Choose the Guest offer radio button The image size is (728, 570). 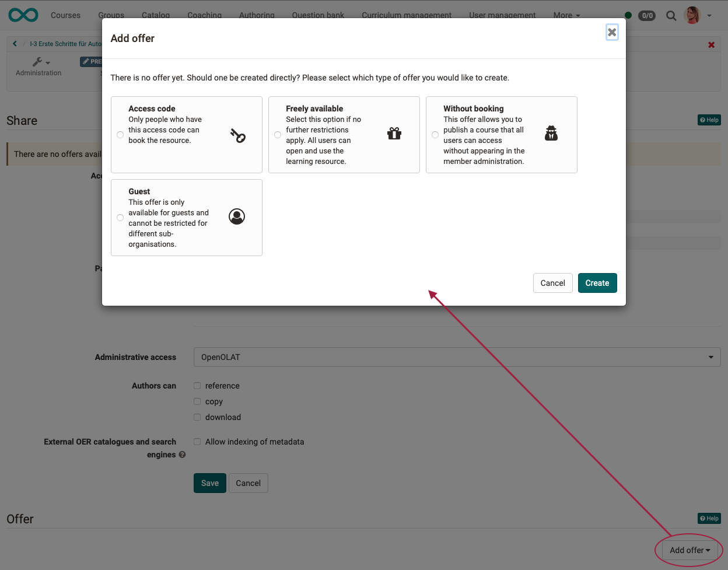(x=120, y=218)
